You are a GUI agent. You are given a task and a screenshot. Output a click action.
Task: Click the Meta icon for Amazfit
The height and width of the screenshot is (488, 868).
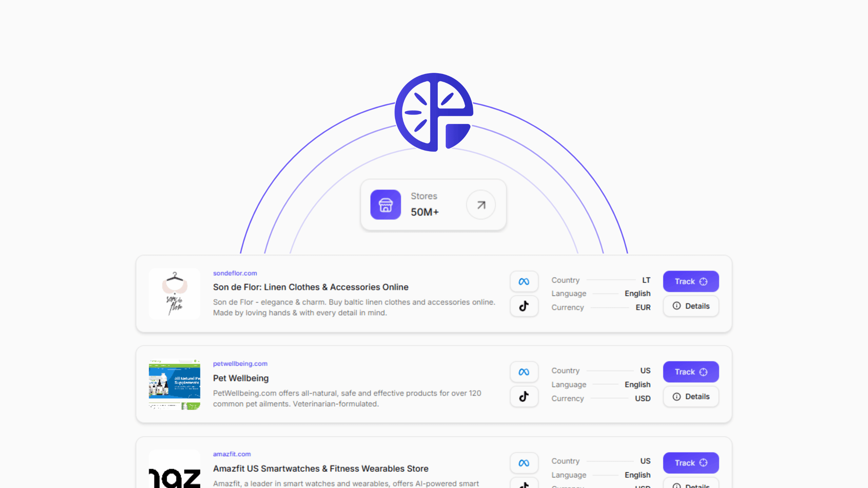coord(524,463)
